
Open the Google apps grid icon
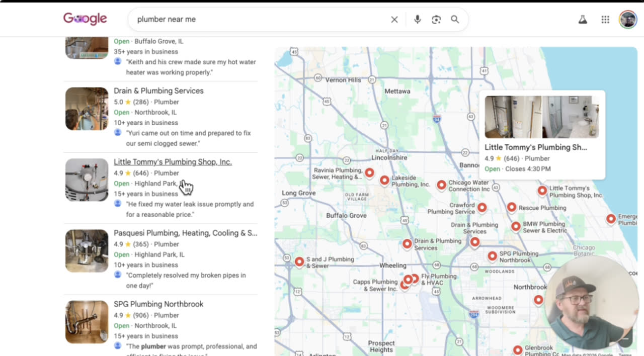point(605,20)
